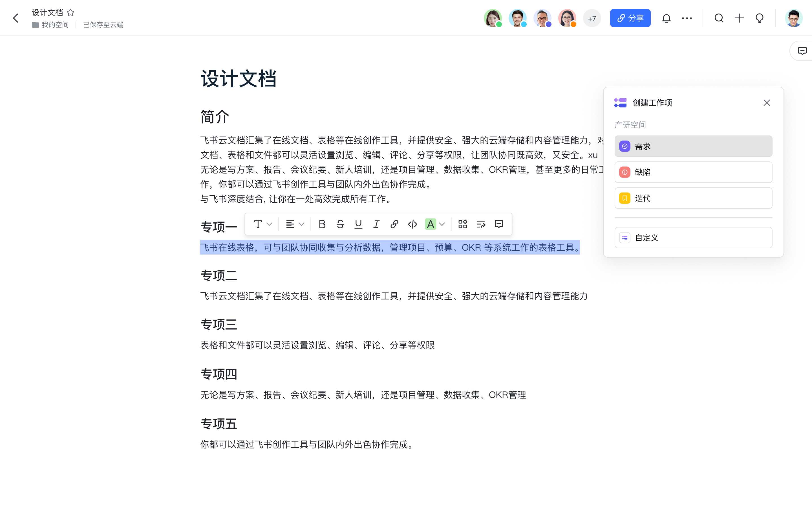Click the 创建工作项 logo icon

(x=620, y=103)
